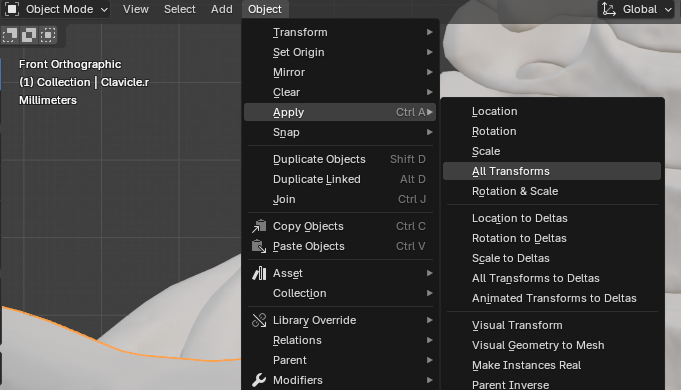
Task: Choose Duplicate Linked
Action: (340, 179)
